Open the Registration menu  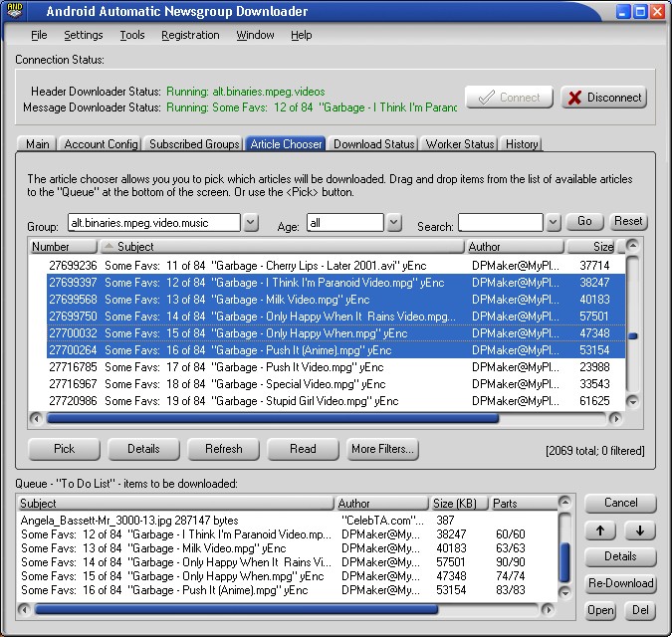point(190,35)
